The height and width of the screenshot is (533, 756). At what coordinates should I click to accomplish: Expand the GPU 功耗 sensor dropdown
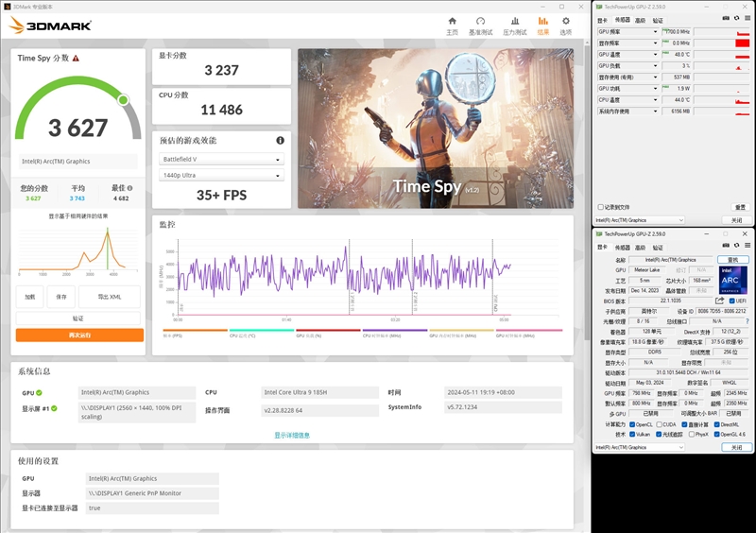(655, 88)
